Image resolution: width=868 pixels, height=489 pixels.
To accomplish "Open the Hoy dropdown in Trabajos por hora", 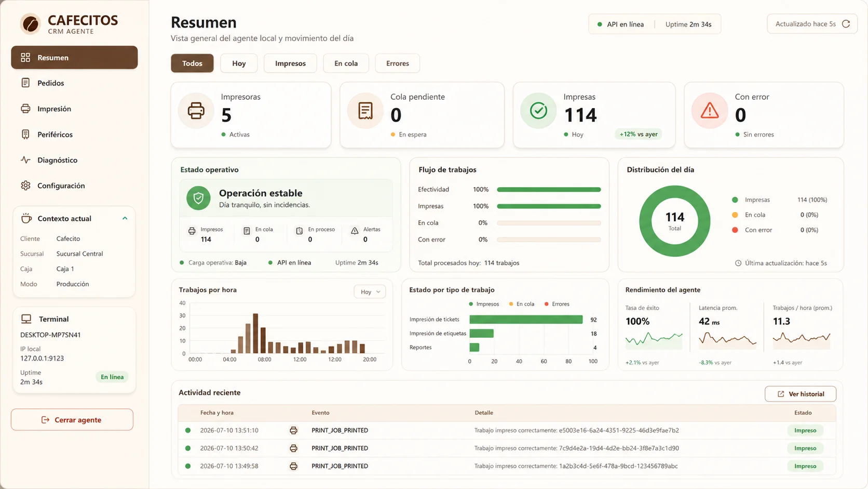I will point(370,292).
